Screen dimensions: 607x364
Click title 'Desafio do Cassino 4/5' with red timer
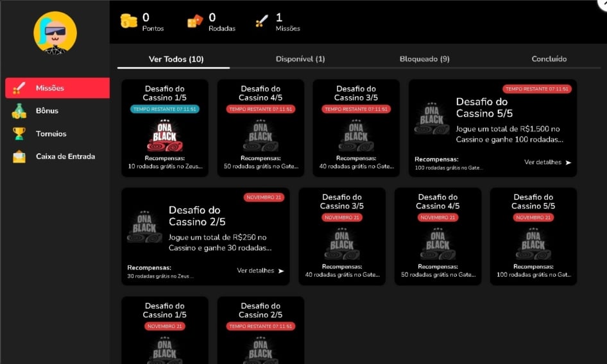261,93
